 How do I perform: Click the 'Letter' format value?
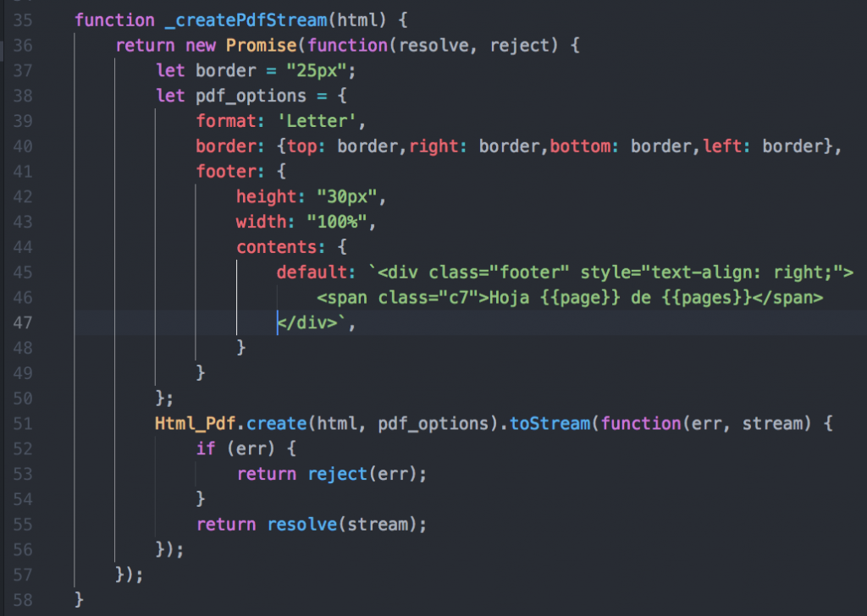pyautogui.click(x=317, y=121)
